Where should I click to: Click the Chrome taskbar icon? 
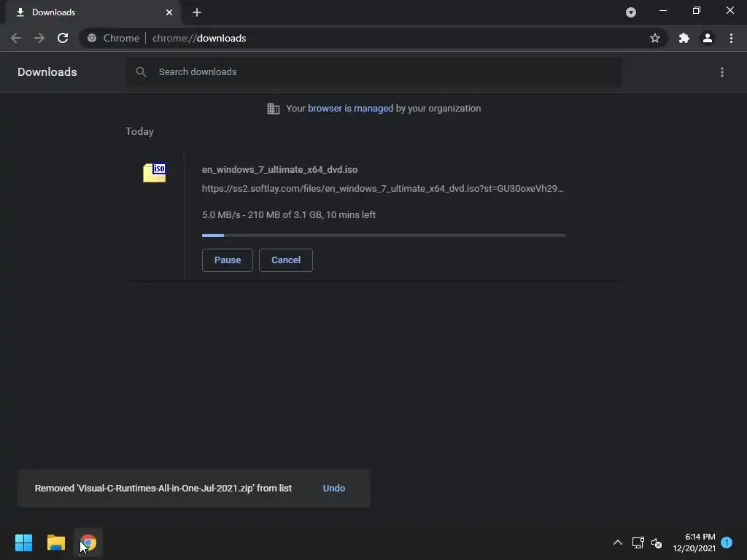coord(88,542)
